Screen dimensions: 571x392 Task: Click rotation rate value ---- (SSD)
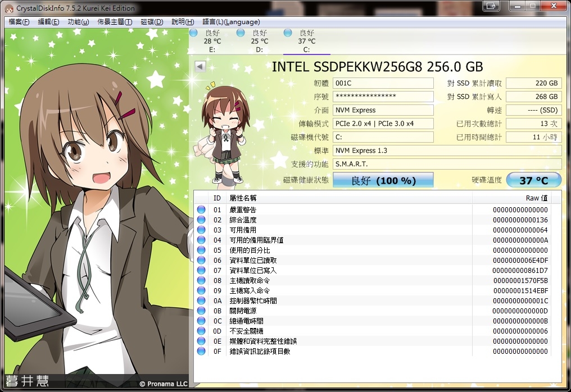click(534, 110)
